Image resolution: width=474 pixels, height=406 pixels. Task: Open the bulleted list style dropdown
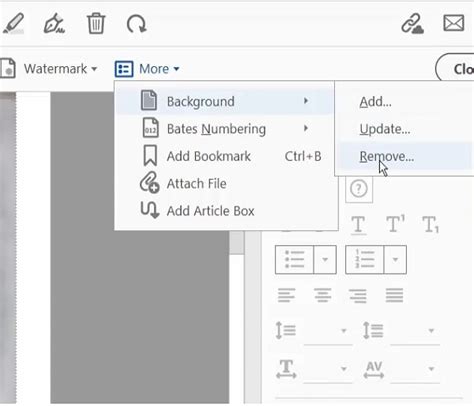(325, 260)
